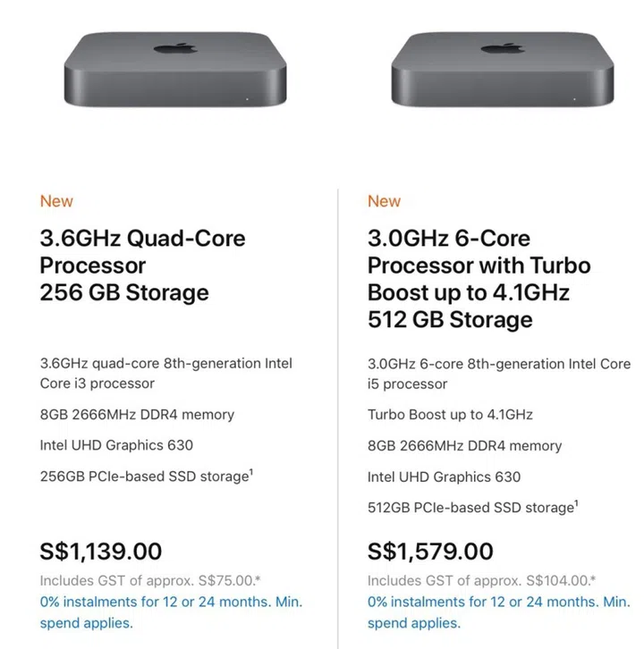The image size is (644, 649).
Task: Click the GST approx. S$104.00 note
Action: click(x=481, y=580)
